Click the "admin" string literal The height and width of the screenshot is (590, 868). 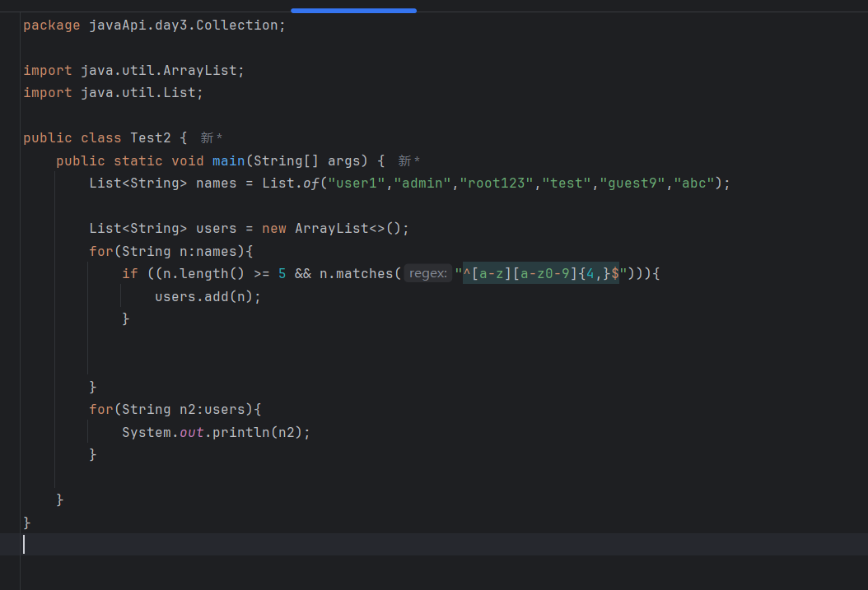tap(422, 183)
